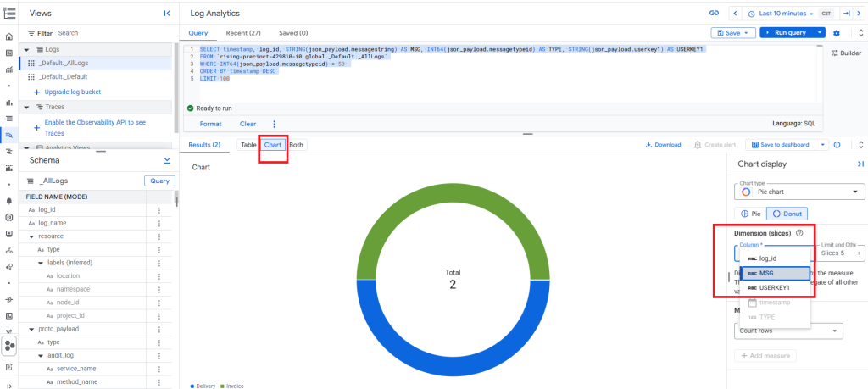The height and width of the screenshot is (389, 868).
Task: Choose MSG from the Column list
Action: pyautogui.click(x=774, y=273)
